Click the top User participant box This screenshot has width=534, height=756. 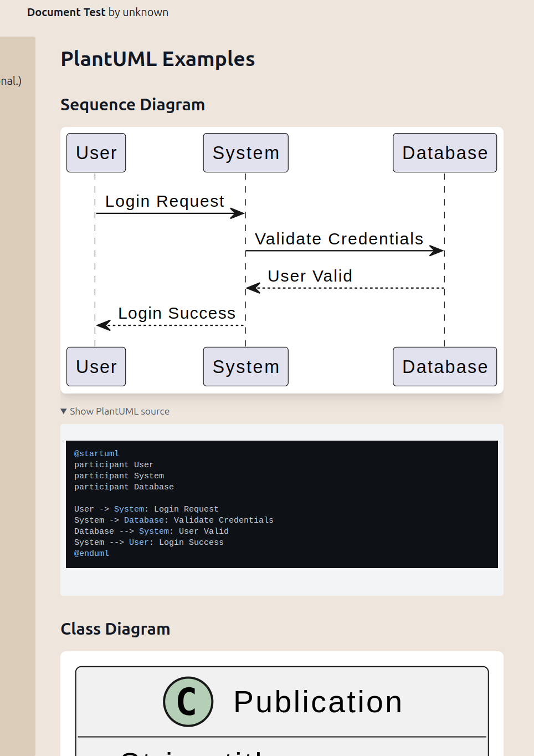point(96,153)
